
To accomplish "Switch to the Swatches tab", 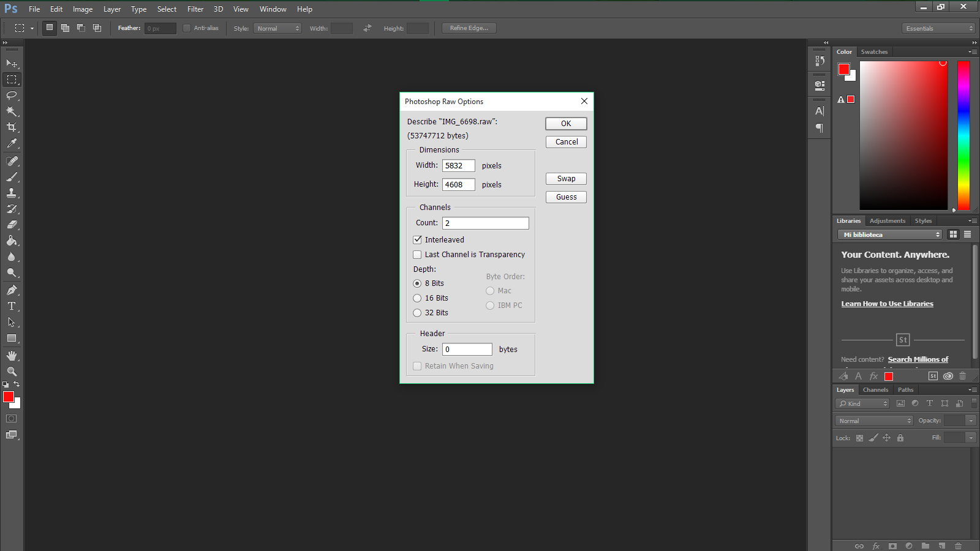I will click(874, 52).
